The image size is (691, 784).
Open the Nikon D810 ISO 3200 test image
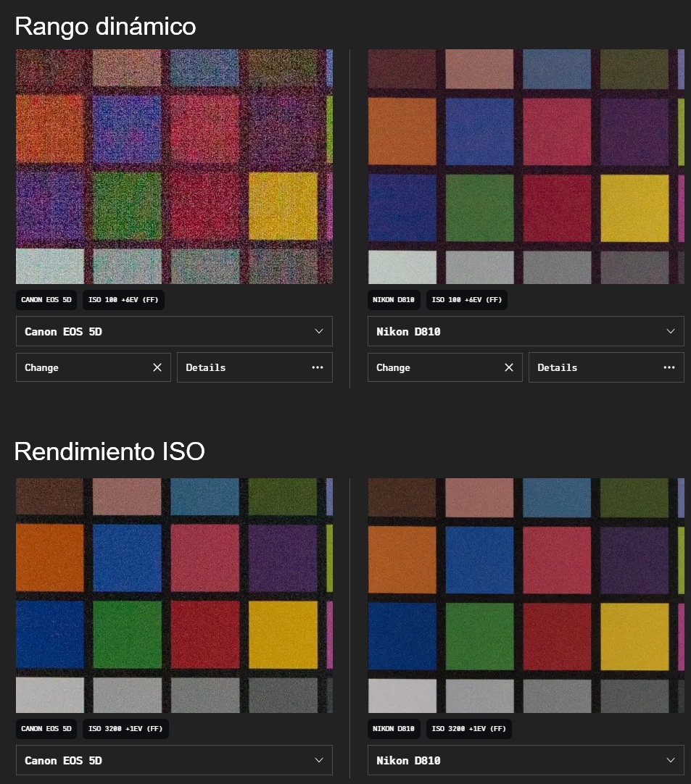click(x=526, y=596)
